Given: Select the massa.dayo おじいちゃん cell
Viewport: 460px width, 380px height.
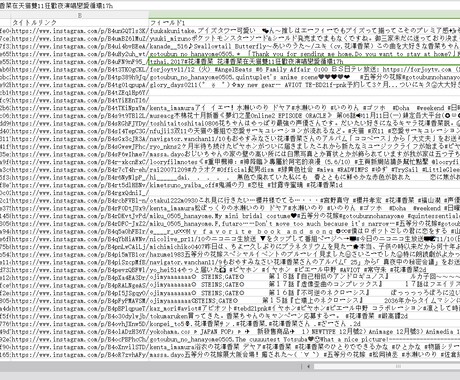Looking at the screenshot, I should tap(304, 154).
